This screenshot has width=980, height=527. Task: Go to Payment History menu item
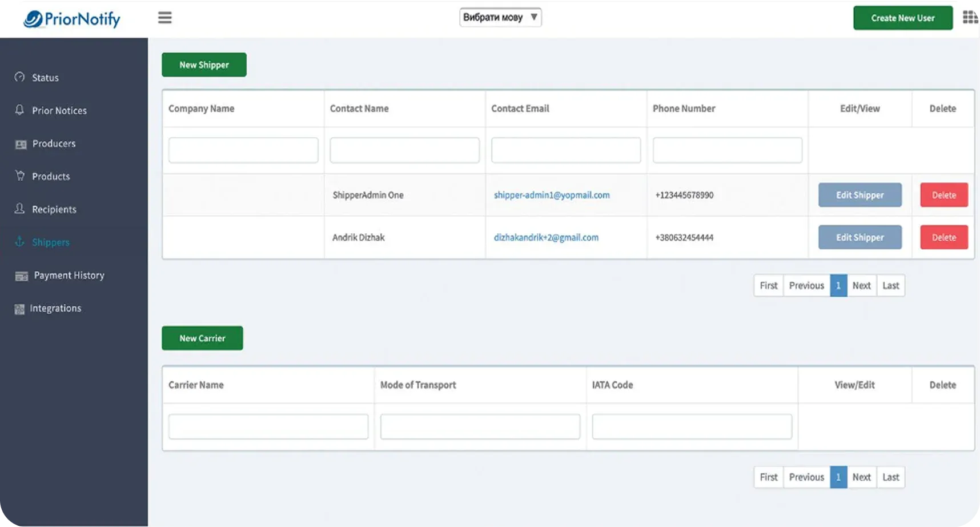tap(69, 276)
